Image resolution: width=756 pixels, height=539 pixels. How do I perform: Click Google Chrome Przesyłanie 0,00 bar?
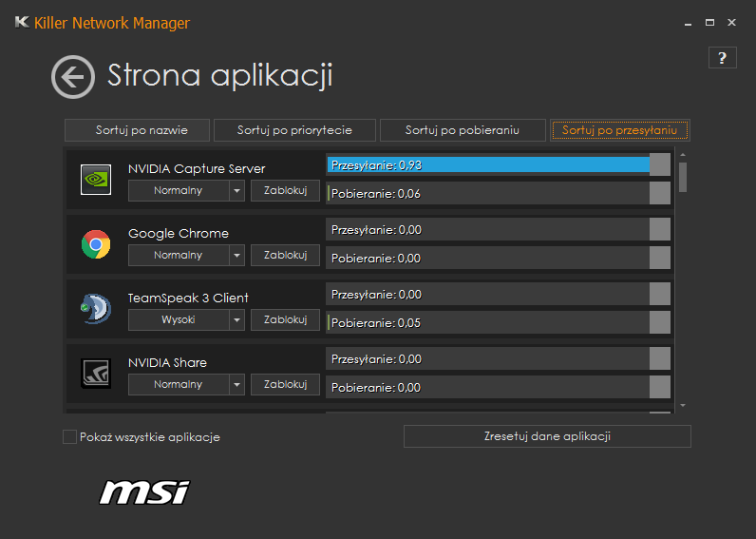pyautogui.click(x=498, y=230)
